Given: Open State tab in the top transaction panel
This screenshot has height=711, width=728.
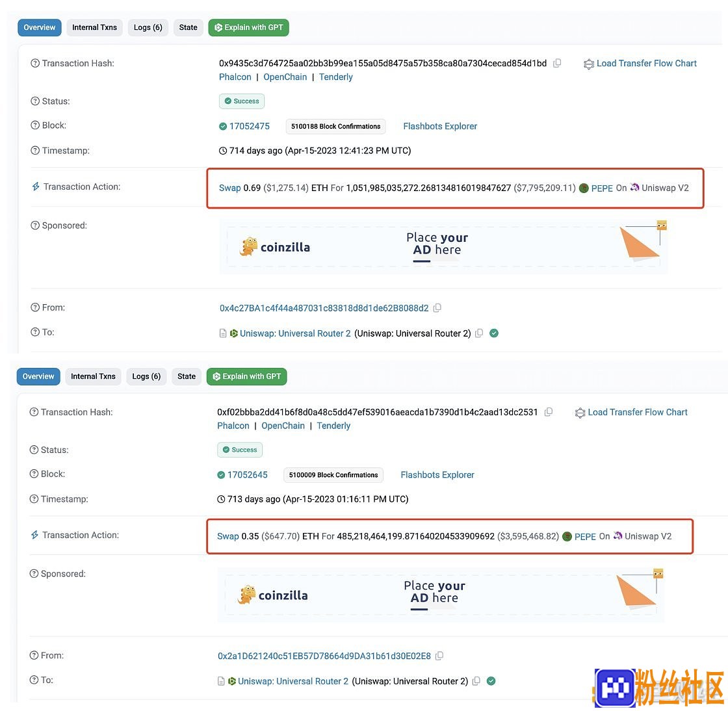Looking at the screenshot, I should point(188,27).
